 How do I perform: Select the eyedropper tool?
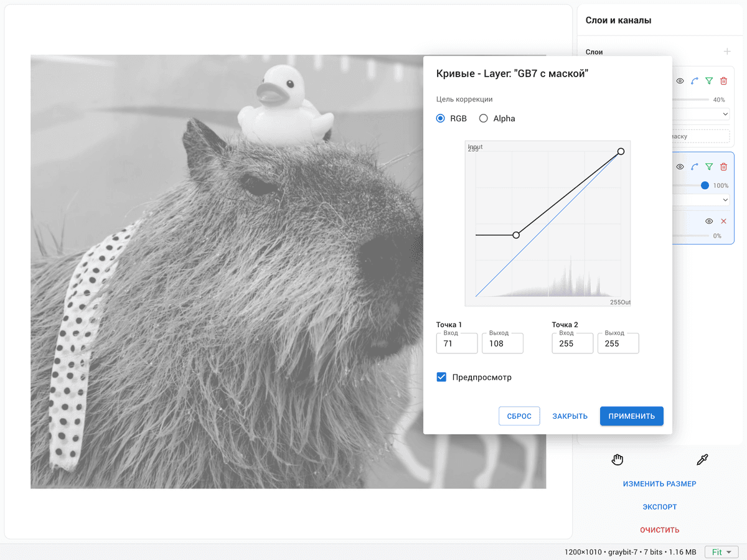[x=702, y=460]
